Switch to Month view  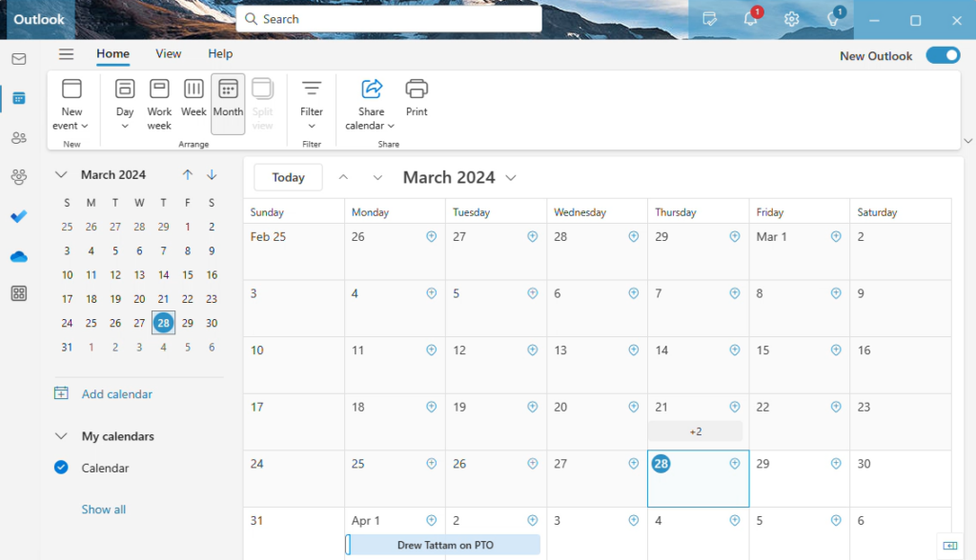[228, 103]
